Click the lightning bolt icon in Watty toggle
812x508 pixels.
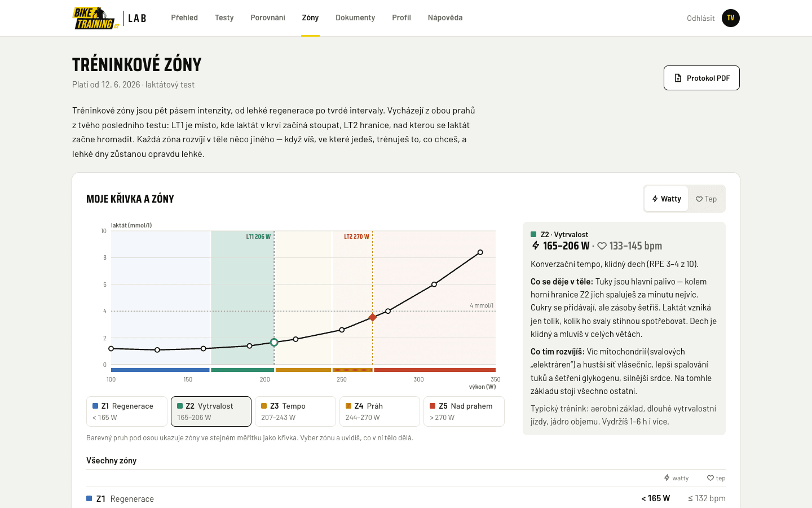click(x=655, y=199)
